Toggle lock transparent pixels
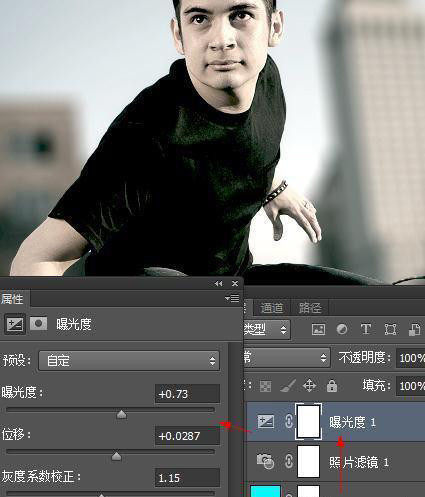 click(x=265, y=387)
